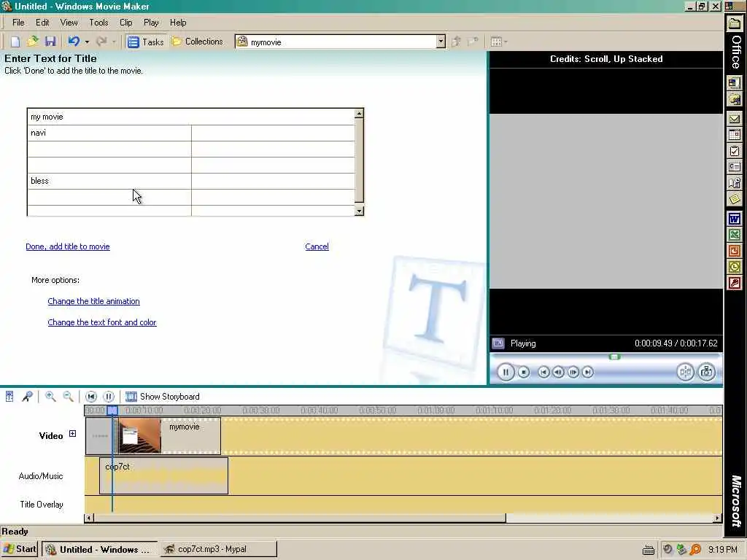Click the New Note icon in Office bar
Screen dimensions: 747x560
click(x=734, y=198)
